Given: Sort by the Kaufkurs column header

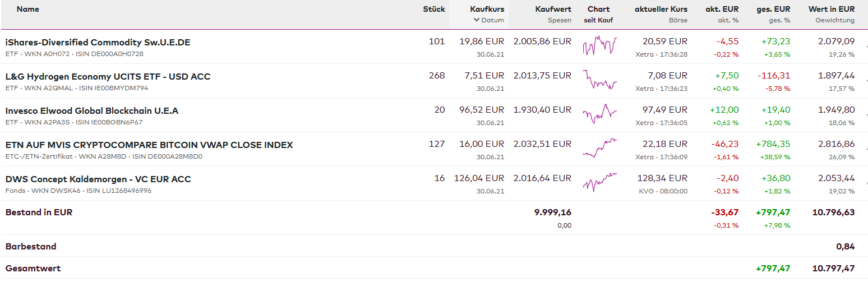Looking at the screenshot, I should (x=487, y=9).
